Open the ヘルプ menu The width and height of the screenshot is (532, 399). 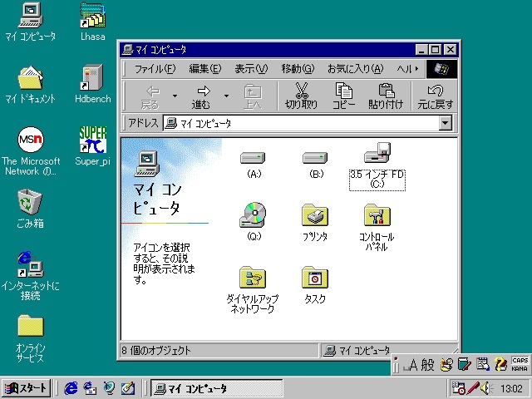pos(405,69)
